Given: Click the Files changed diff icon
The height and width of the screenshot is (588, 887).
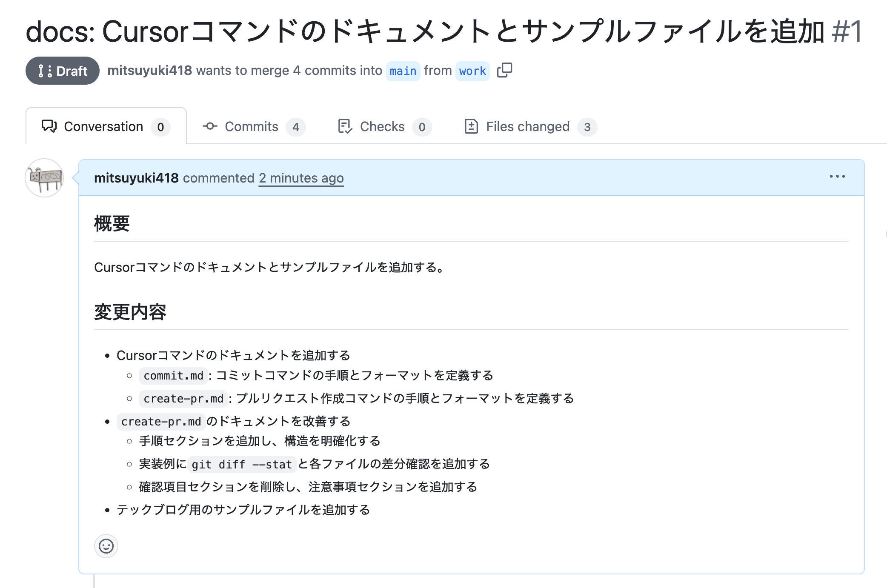Looking at the screenshot, I should click(x=472, y=126).
